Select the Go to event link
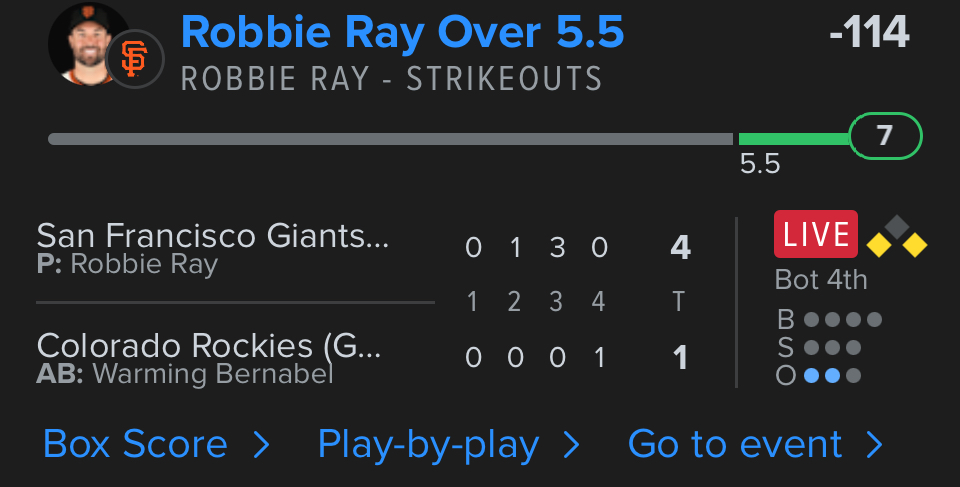Screen dimensions: 960x487 [x=735, y=444]
